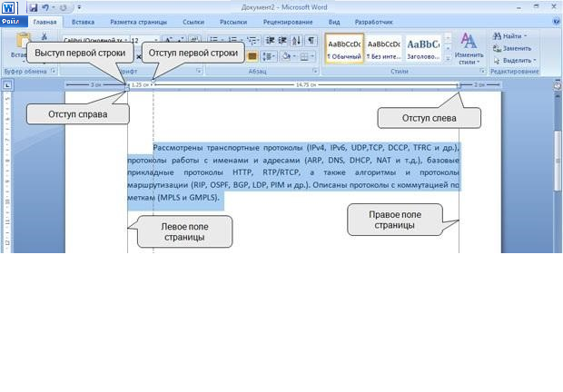Expand the Найти dropdown arrow
Screen dimensions: 563x392
(x=525, y=36)
